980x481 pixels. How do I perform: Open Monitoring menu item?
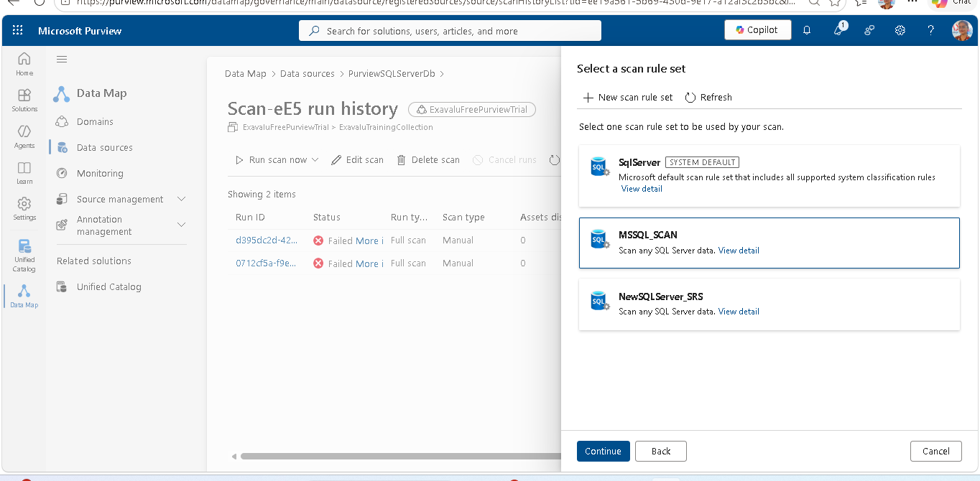pyautogui.click(x=100, y=173)
